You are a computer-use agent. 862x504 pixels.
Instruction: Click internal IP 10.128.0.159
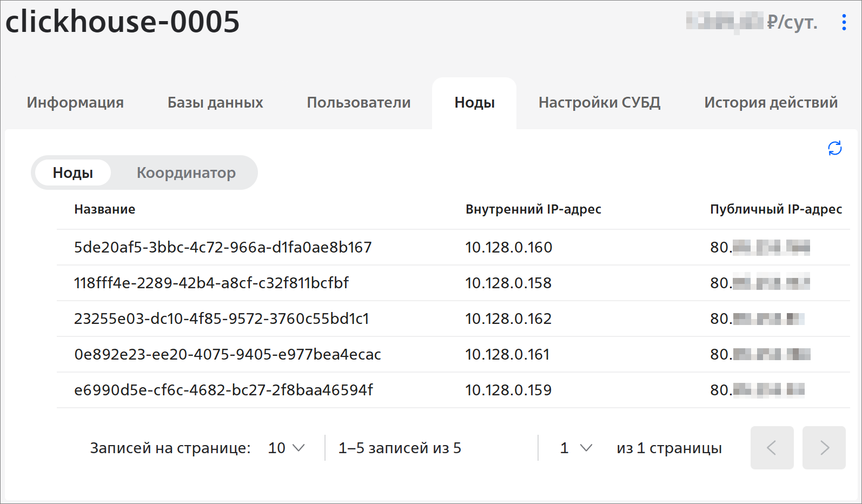(x=508, y=390)
